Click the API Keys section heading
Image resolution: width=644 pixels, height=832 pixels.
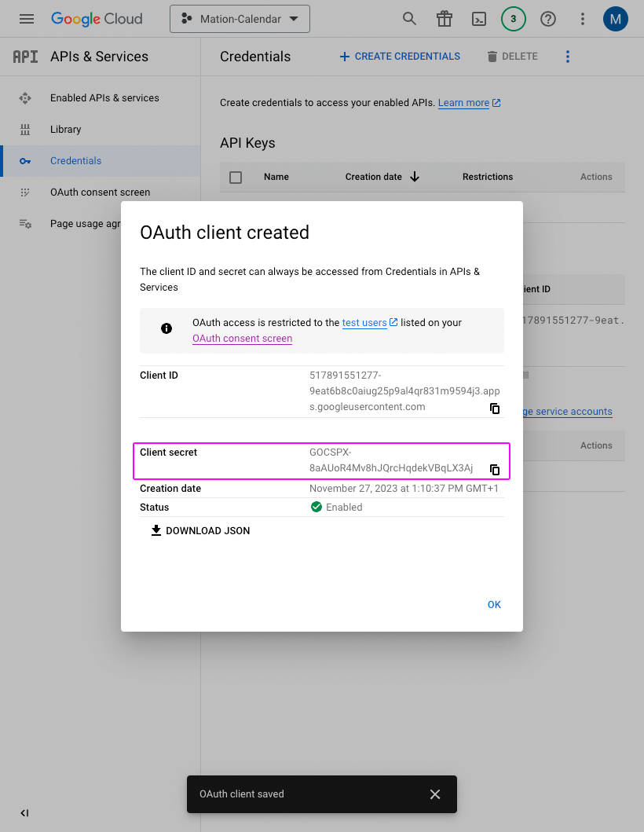(x=247, y=143)
